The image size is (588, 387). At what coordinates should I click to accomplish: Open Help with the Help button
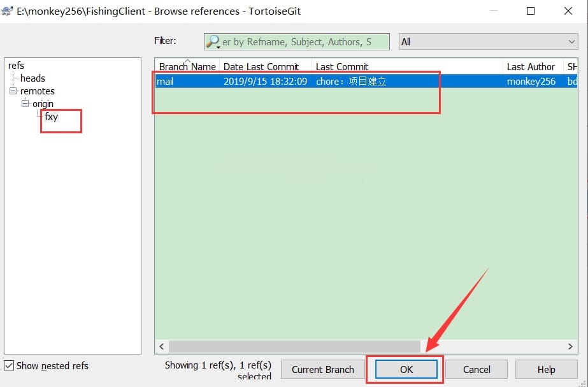[546, 369]
